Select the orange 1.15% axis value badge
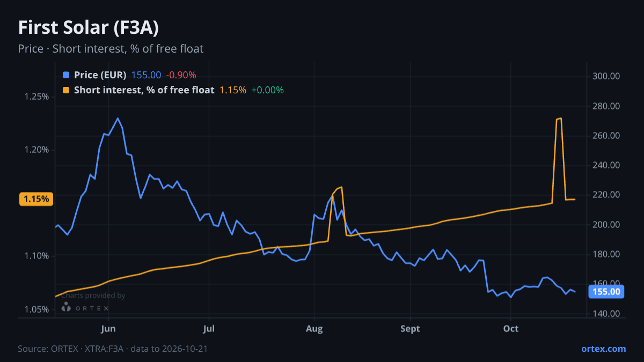The height and width of the screenshot is (362, 644). pos(36,199)
